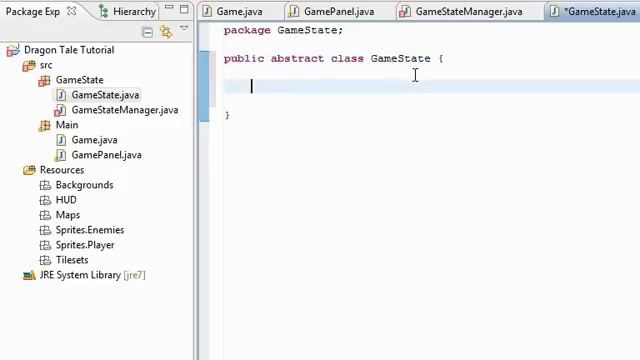Click the Sprites.Enemies package icon
640x360 pixels.
(x=45, y=230)
